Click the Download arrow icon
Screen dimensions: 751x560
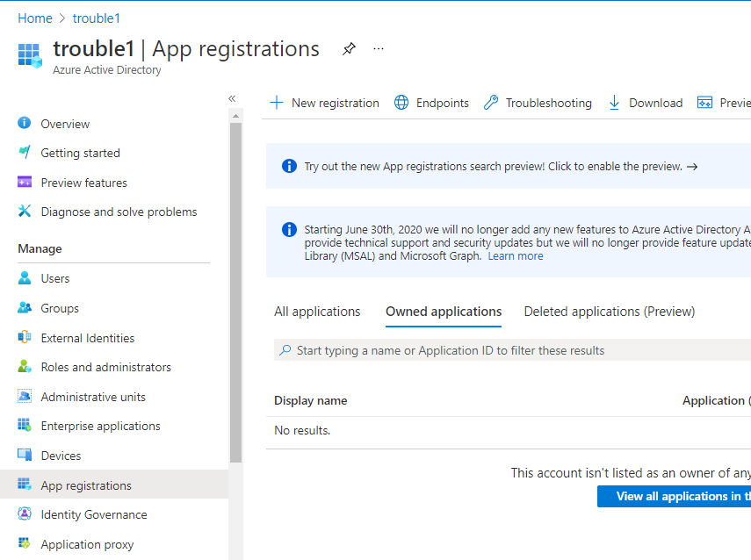(614, 103)
